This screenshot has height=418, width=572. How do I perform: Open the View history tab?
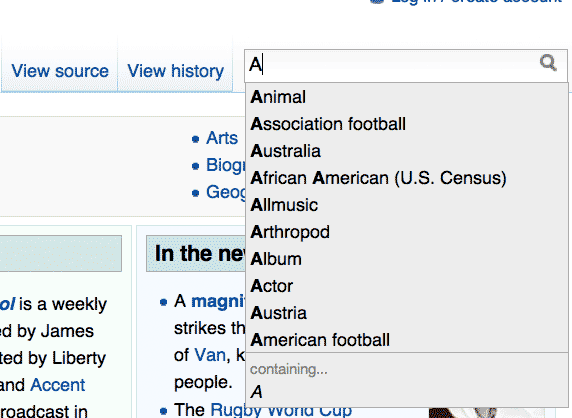pyautogui.click(x=175, y=71)
